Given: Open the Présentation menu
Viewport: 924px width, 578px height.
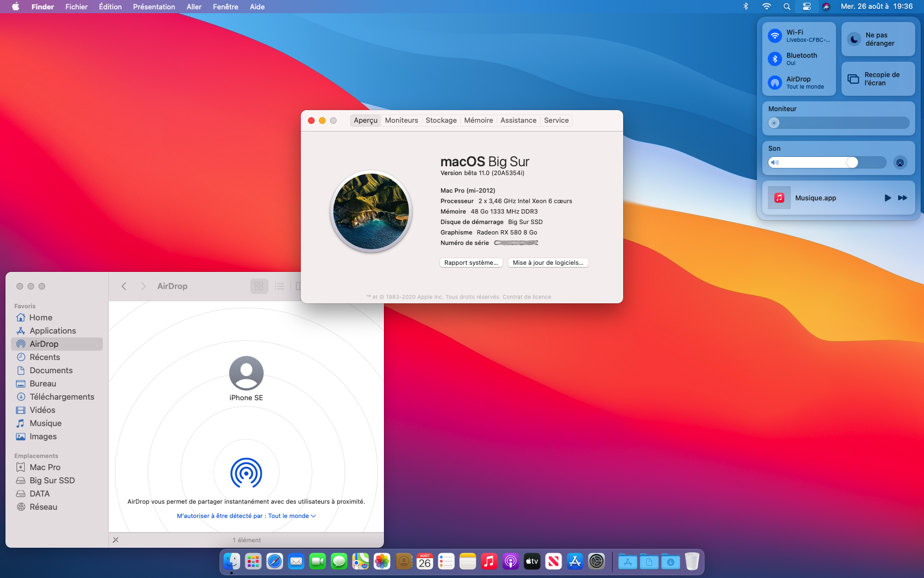Looking at the screenshot, I should (154, 7).
